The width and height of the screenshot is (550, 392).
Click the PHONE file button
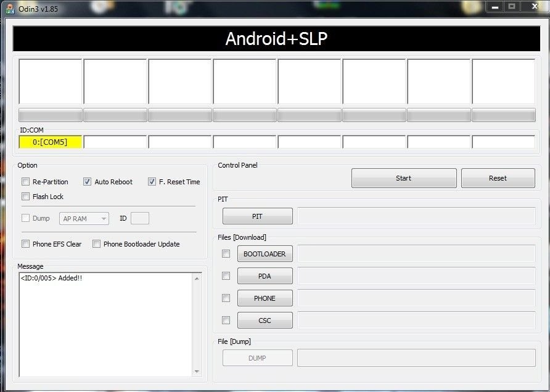coord(265,298)
